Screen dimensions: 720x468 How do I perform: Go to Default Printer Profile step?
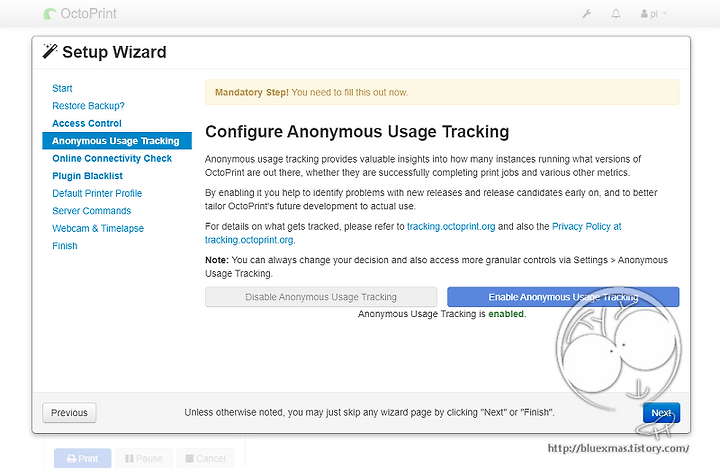tap(97, 193)
